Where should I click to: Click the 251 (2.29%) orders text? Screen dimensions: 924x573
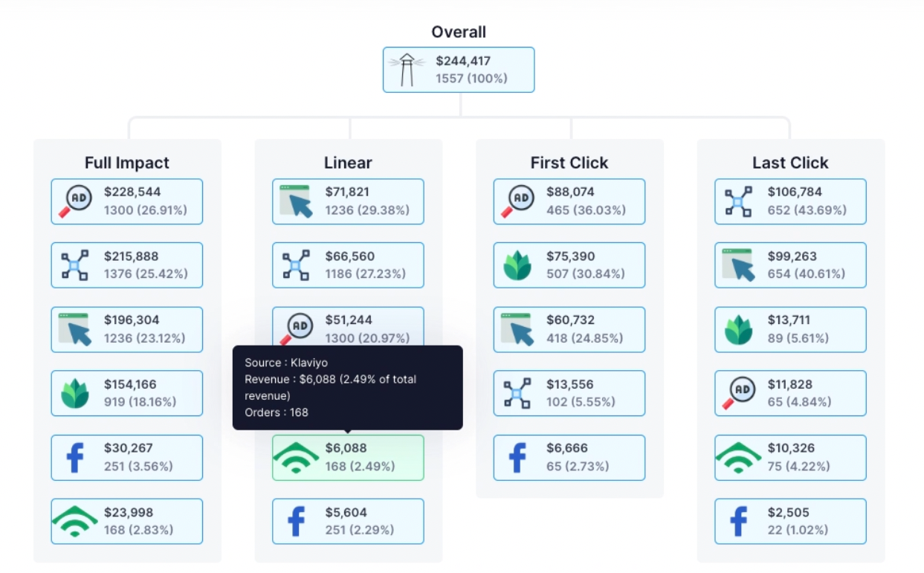360,530
